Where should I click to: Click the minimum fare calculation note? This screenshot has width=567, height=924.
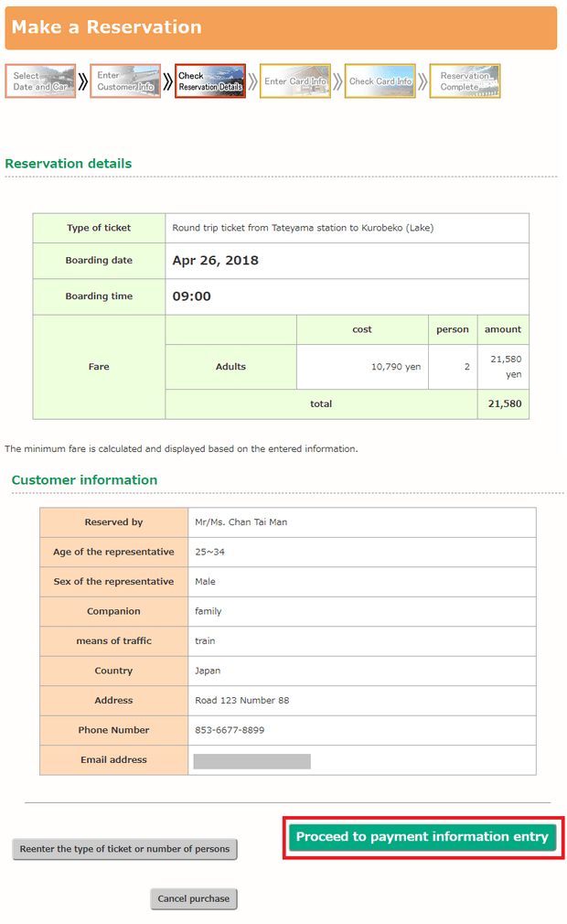181,449
